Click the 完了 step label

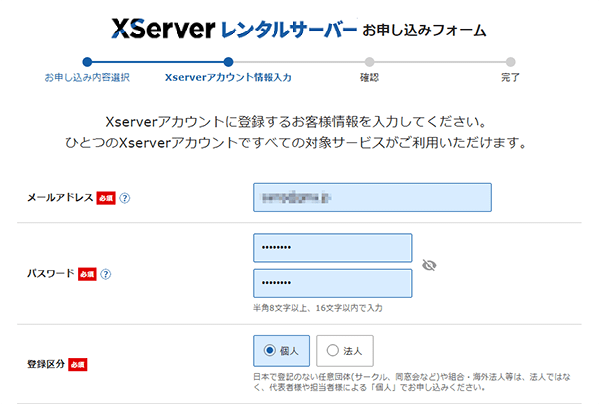pyautogui.click(x=510, y=77)
